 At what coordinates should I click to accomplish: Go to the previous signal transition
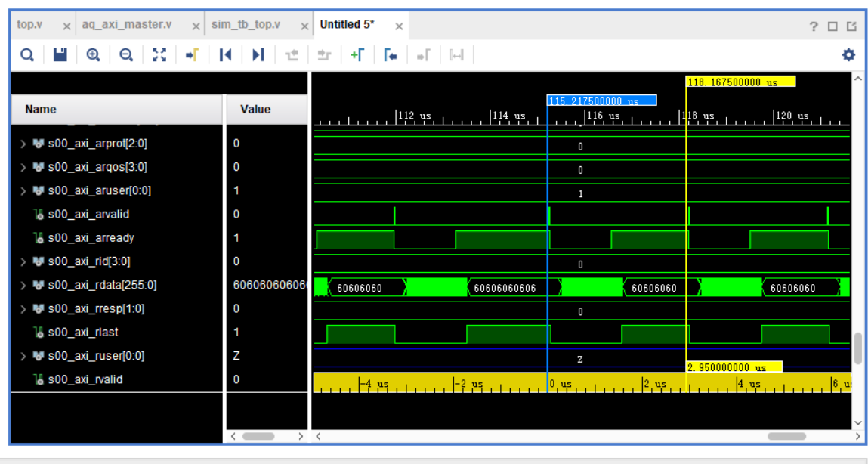224,54
